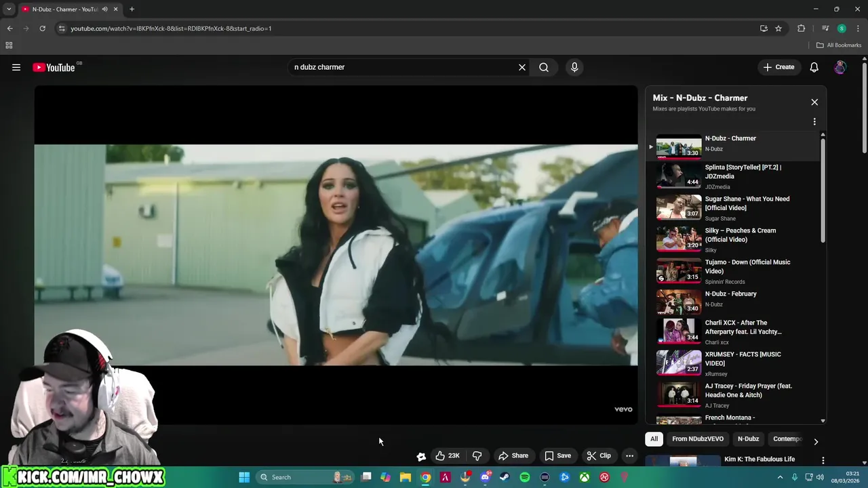Show hidden system tray icons
Screen dimensions: 868x488
coord(780,477)
